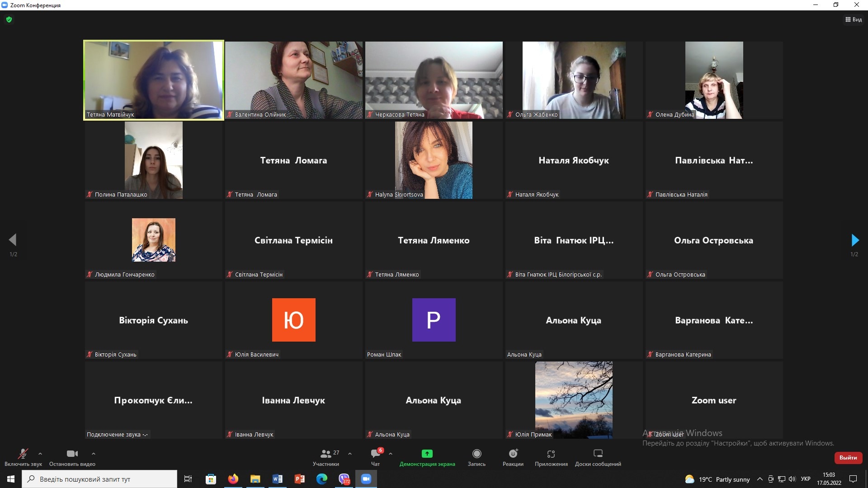868x488 pixels.
Task: Select Тетяна Матвійчук video thumbnail
Action: pos(154,80)
